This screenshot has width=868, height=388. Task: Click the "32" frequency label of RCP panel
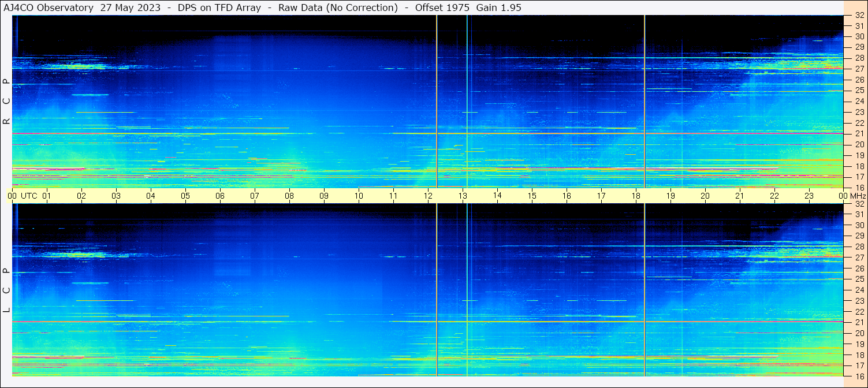[x=859, y=16]
